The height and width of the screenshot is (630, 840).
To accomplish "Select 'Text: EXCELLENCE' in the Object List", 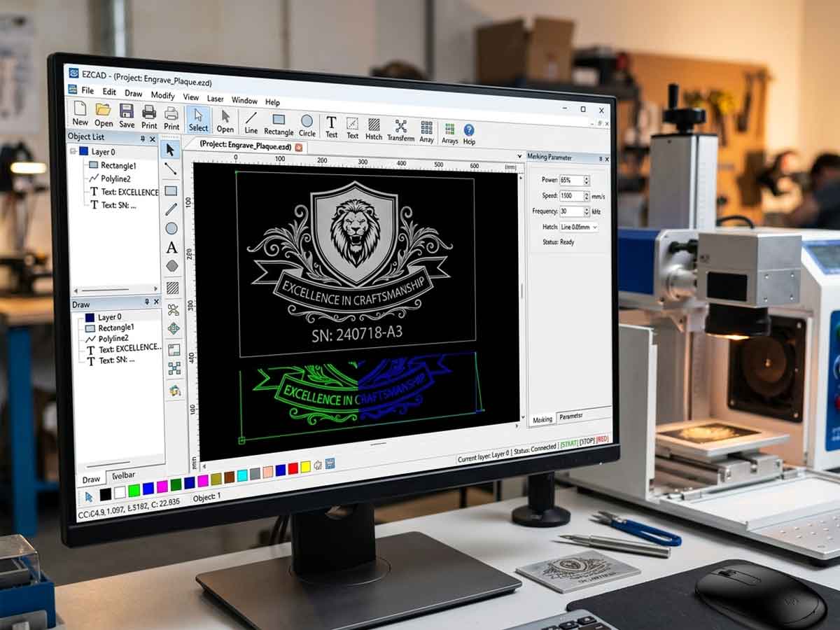I will tap(123, 192).
